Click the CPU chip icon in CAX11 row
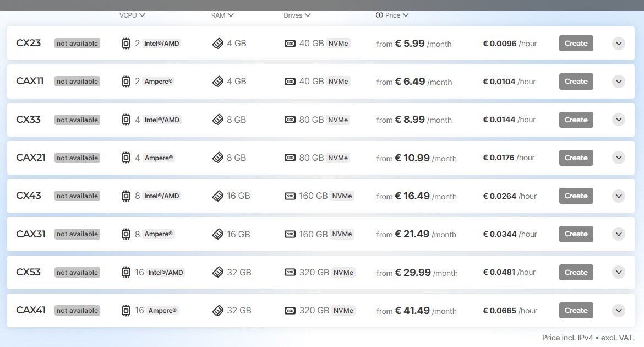 [x=126, y=82]
